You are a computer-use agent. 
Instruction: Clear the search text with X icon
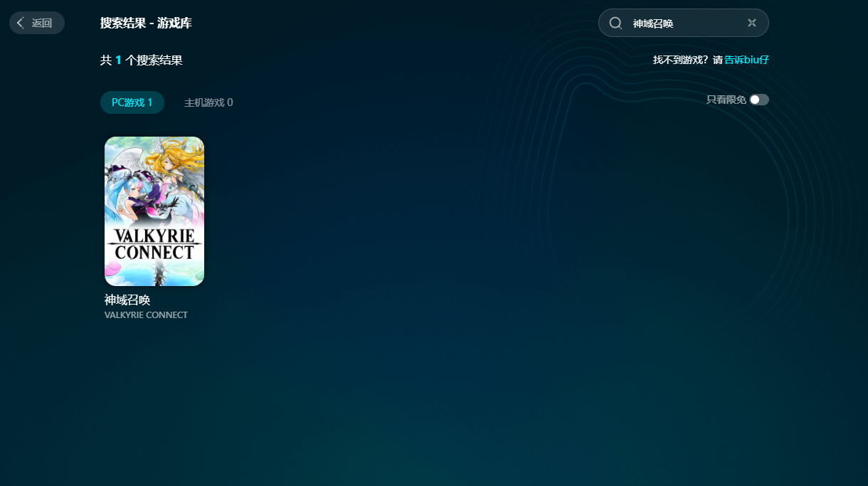[x=751, y=23]
